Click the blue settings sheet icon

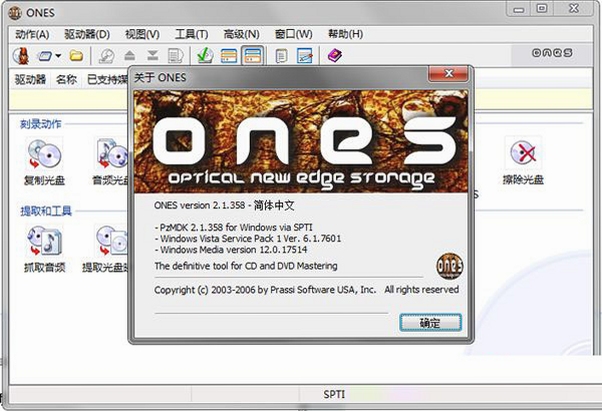point(305,56)
